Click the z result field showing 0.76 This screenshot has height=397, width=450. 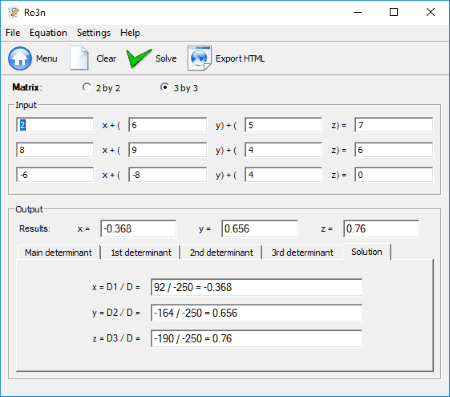[x=381, y=229]
